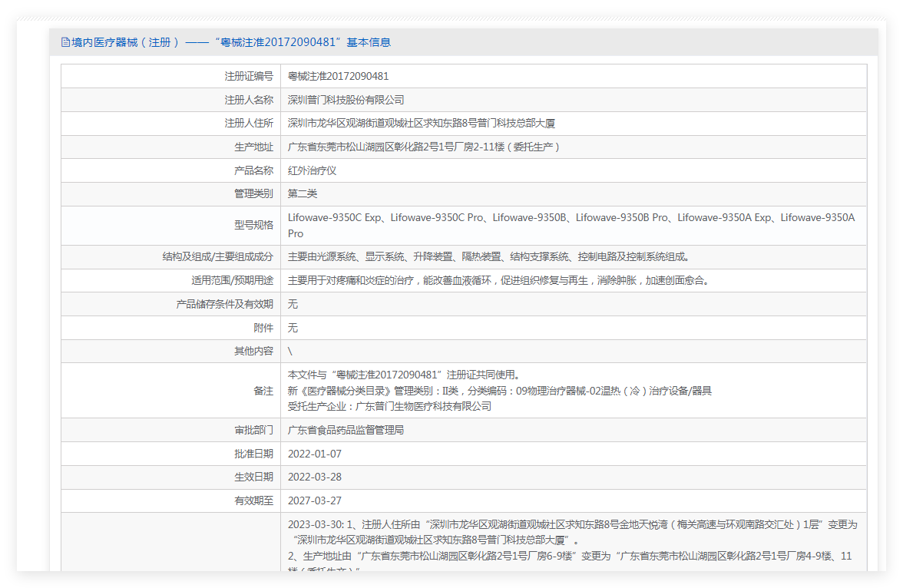Click the effective date 2022-03-28

(x=315, y=477)
